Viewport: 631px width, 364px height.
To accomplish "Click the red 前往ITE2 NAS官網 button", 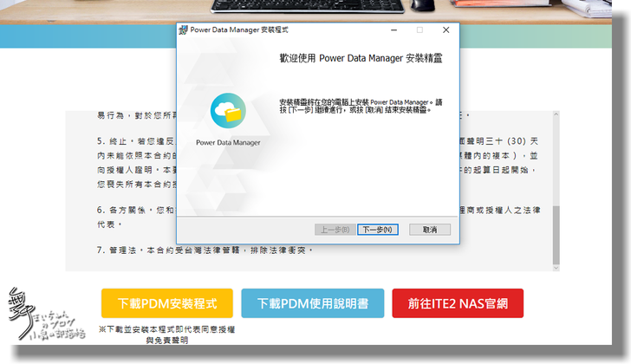I will [458, 303].
